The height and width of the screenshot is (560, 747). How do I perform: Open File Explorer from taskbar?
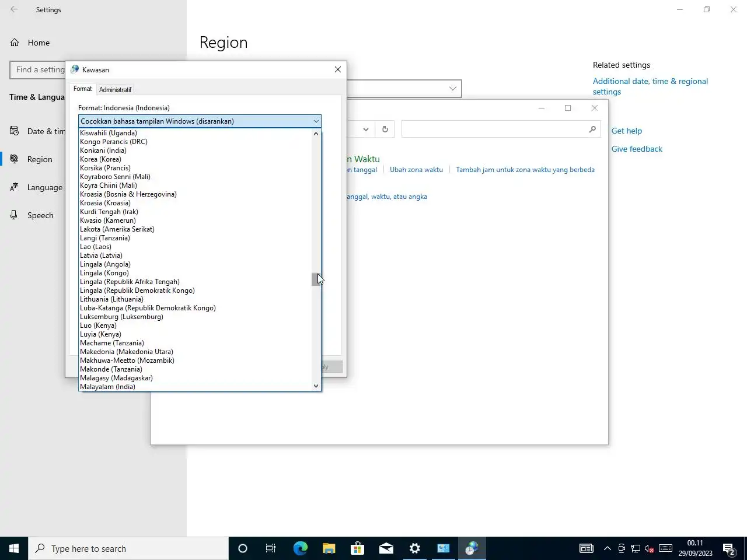coord(329,548)
